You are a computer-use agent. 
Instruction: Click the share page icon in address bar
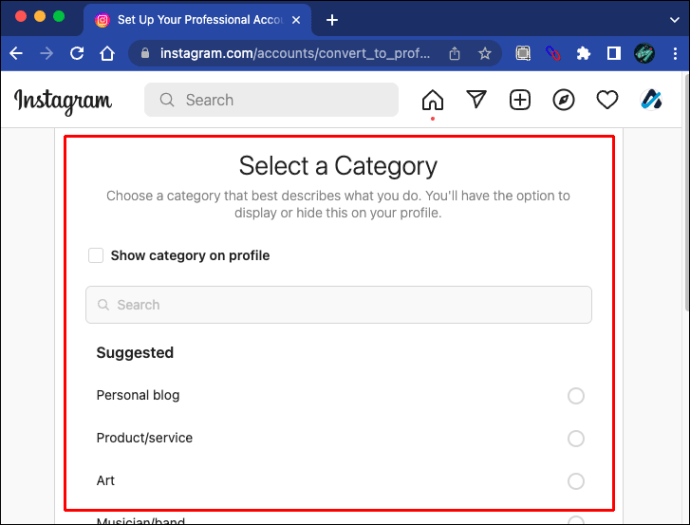pos(455,54)
